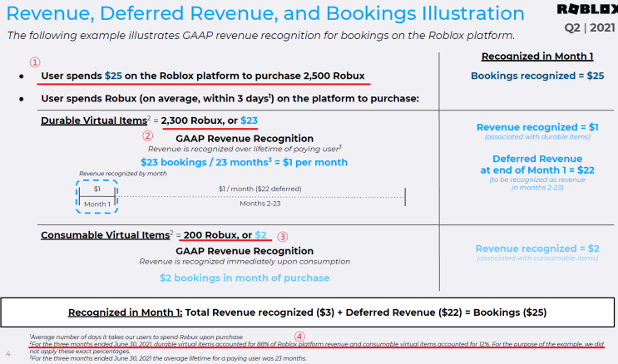Viewport: 618px width, 364px height.
Task: Click '(associated with consumable items)' note
Action: pyautogui.click(x=537, y=258)
